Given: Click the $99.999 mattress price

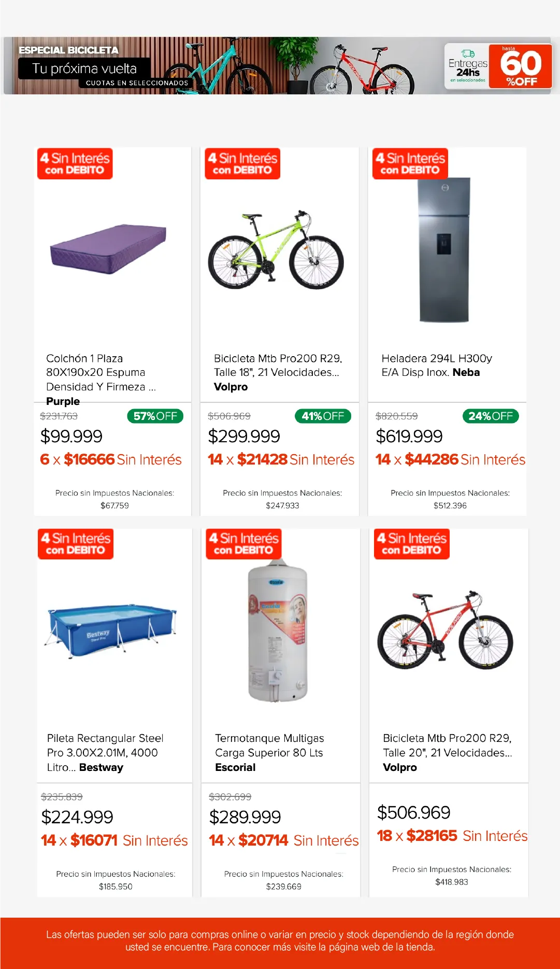Looking at the screenshot, I should click(x=71, y=436).
